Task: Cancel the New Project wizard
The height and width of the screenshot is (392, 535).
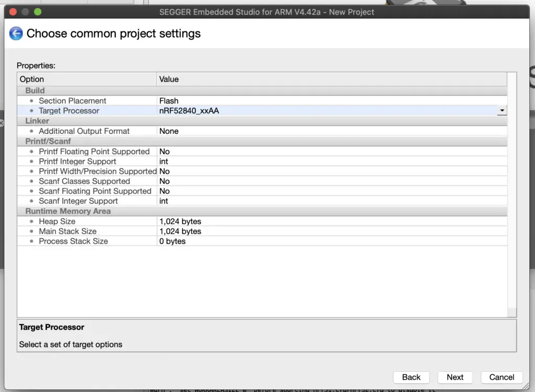Action: (502, 377)
